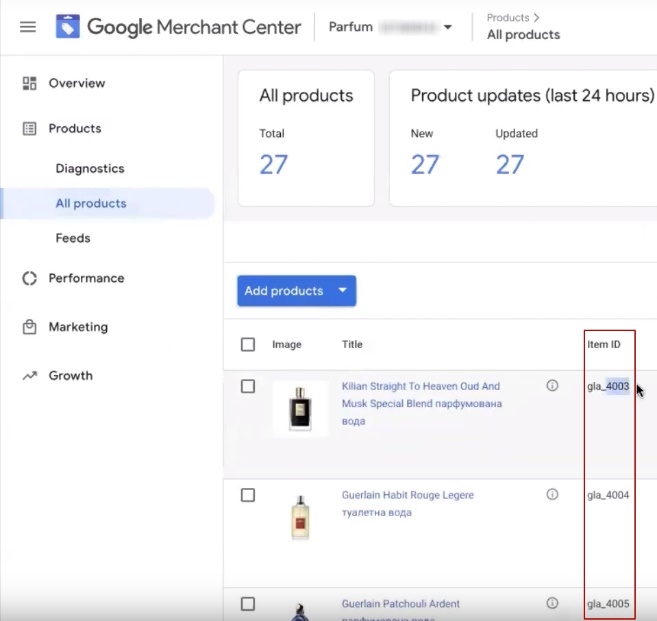
Task: Show info for Kilian Straight To Heaven product
Action: (552, 386)
